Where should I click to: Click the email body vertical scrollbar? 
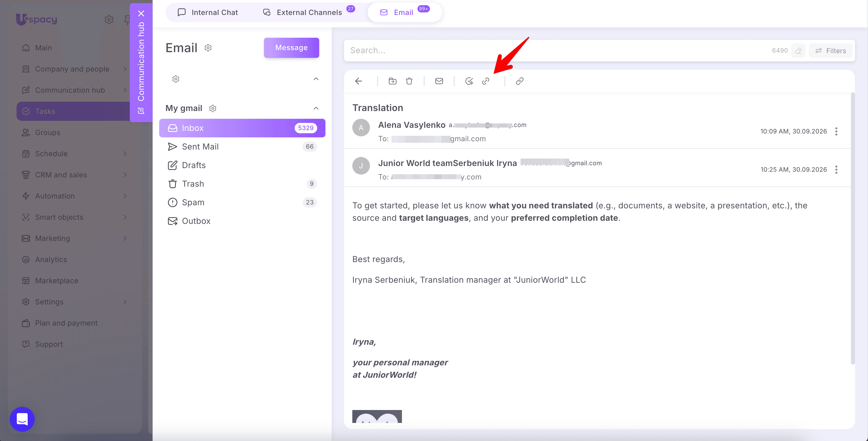(853, 229)
